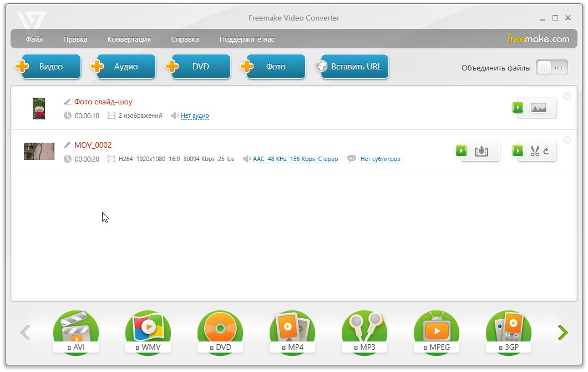Viewport: 588px width, 372px height.
Task: Click the MOV_0002 video thumbnail
Action: point(39,151)
